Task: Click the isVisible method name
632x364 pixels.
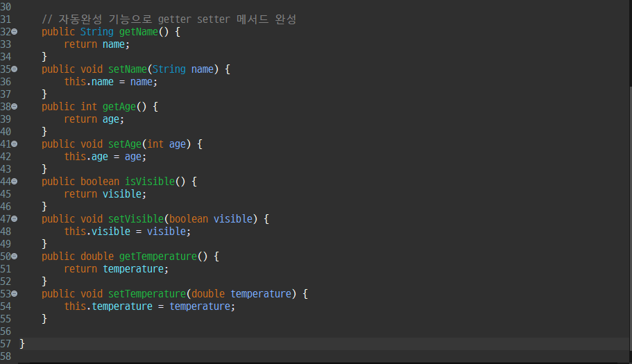Action: (150, 182)
